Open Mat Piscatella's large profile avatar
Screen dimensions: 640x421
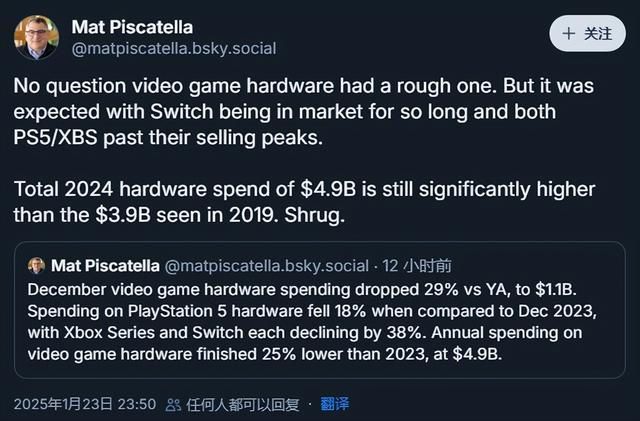coord(36,37)
